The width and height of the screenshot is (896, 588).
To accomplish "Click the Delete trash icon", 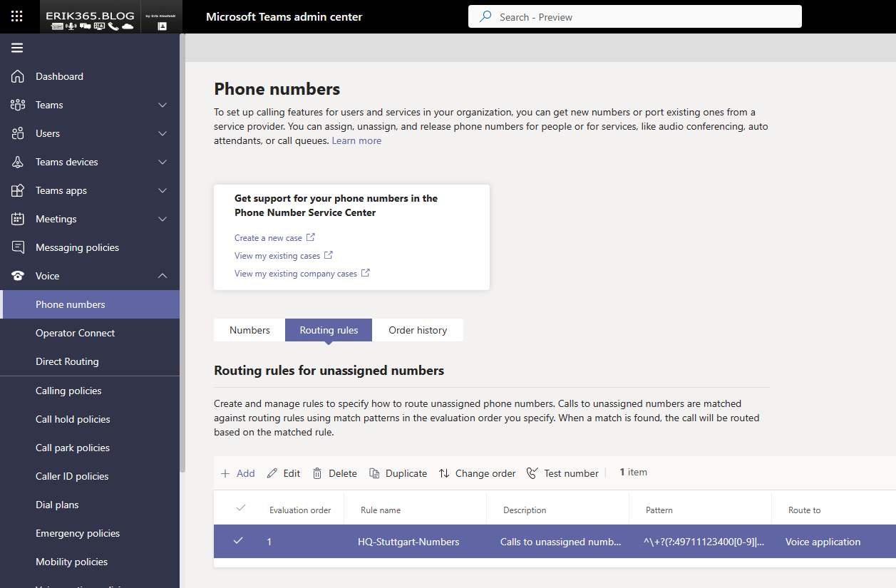I will pos(317,473).
